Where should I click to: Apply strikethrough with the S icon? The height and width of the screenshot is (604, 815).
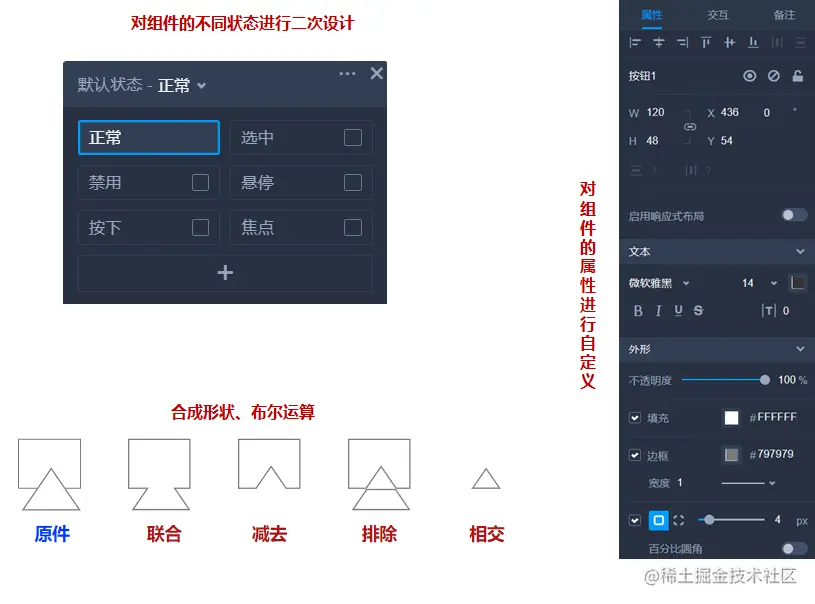coord(698,311)
